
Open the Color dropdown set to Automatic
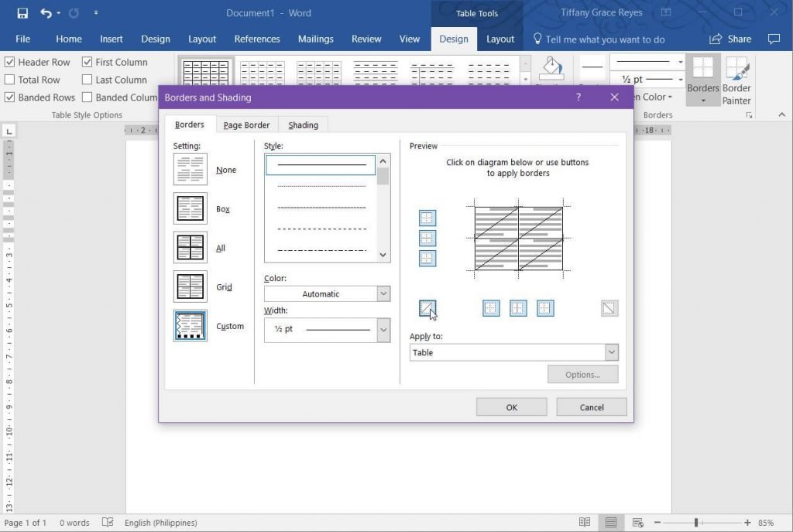pos(327,294)
